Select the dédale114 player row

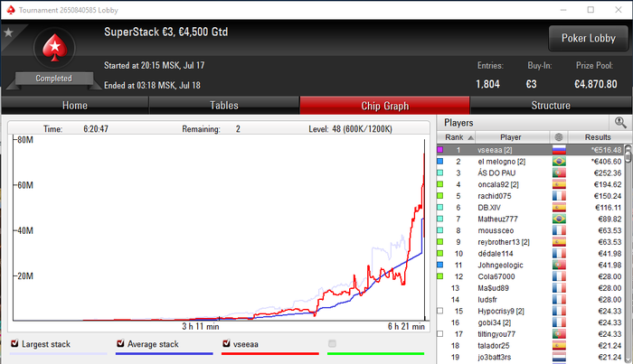click(531, 254)
